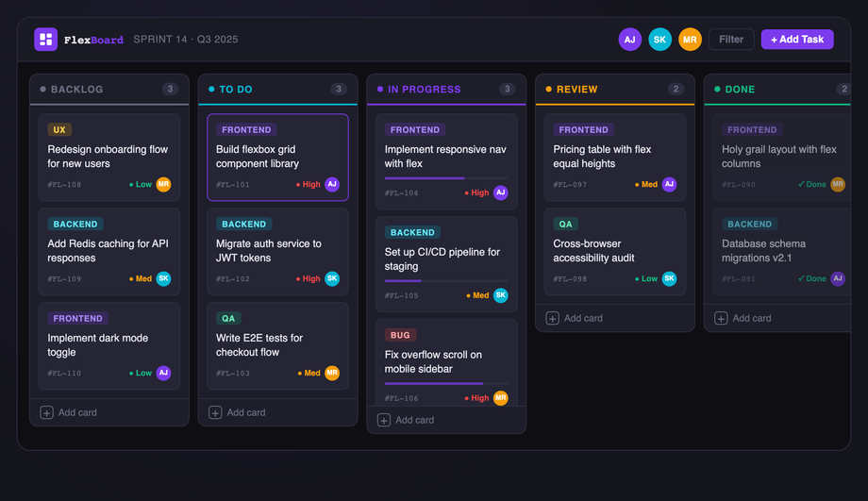868x501 pixels.
Task: Open the Filter button
Action: point(731,40)
